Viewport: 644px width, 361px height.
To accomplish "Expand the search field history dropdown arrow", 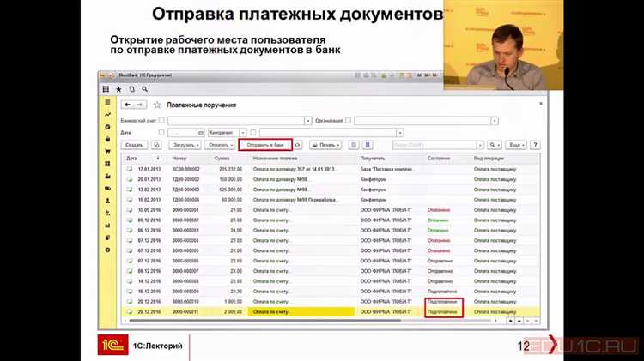I will click(x=480, y=145).
